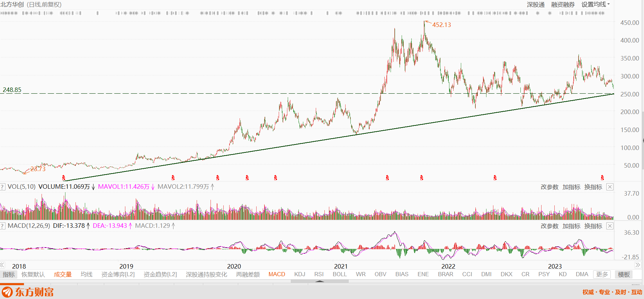Click the timeline forward double-arrow icon
Viewport: 644px width, 299px height.
pos(638,265)
